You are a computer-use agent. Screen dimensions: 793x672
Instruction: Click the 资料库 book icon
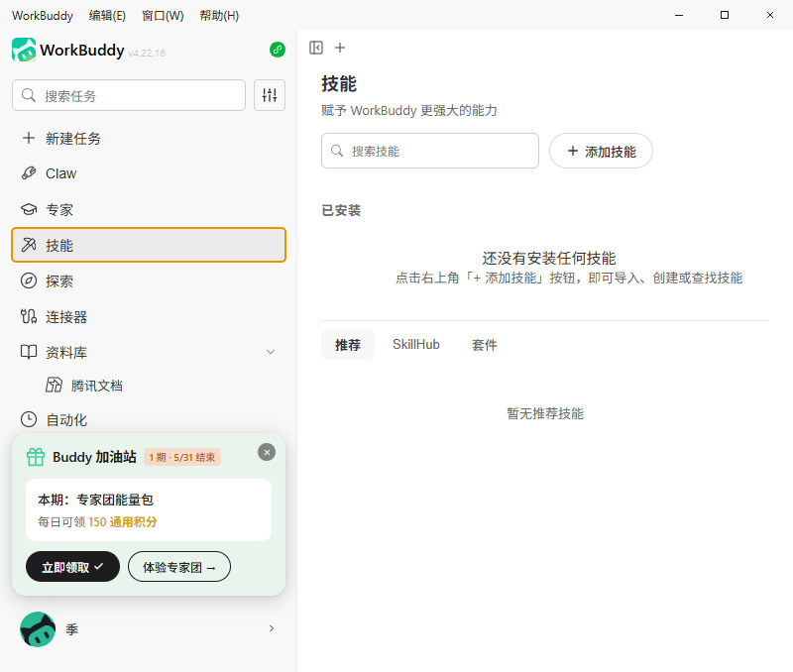pos(29,352)
